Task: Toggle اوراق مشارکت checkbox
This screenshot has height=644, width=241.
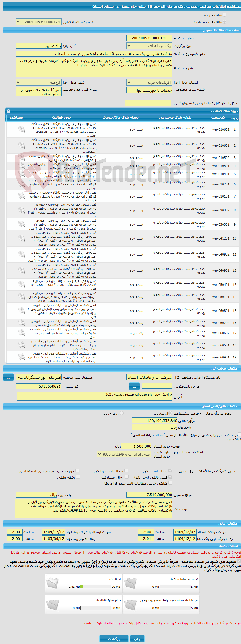Action: click(126, 477)
